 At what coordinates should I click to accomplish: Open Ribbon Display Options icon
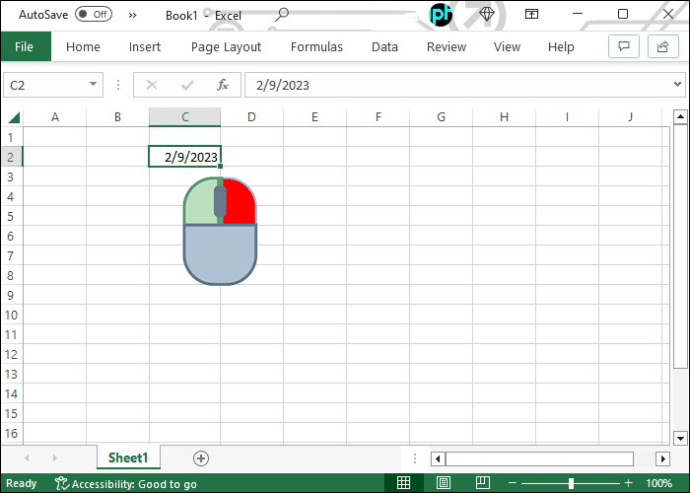tap(532, 14)
